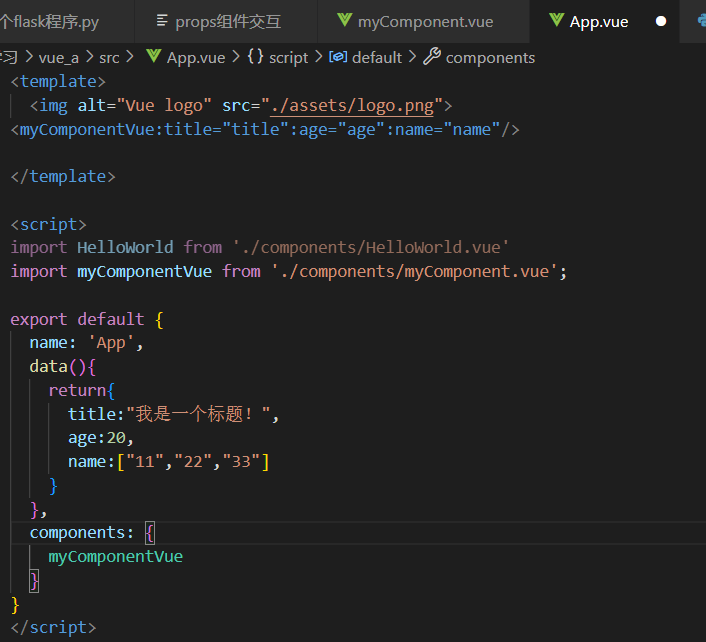The image size is (706, 642).
Task: Click the highlighted opening brace after components
Action: coord(150,533)
